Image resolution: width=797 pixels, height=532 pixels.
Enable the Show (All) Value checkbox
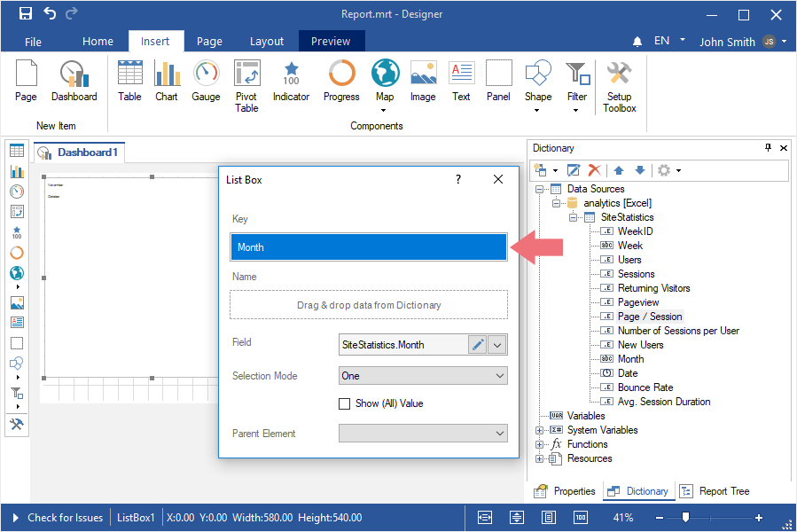345,404
